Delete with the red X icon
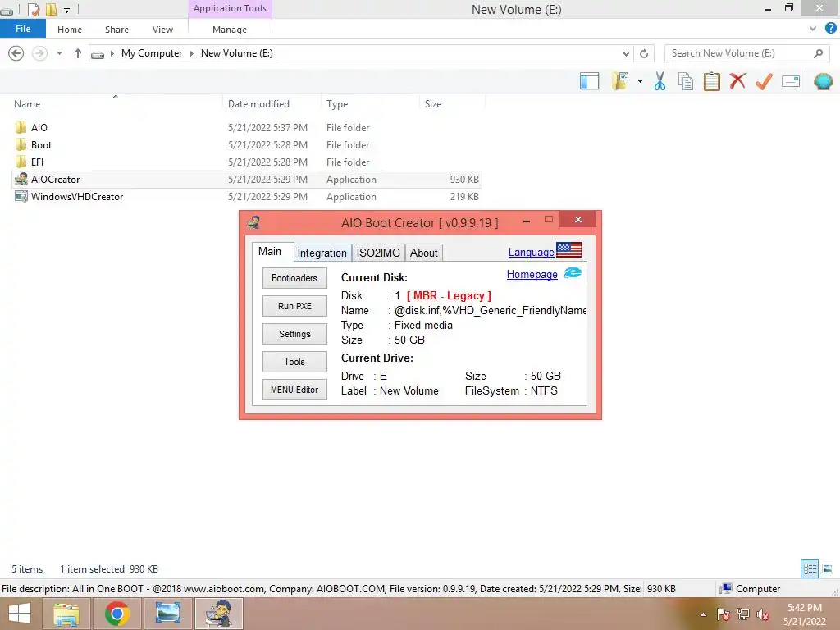 pyautogui.click(x=737, y=81)
